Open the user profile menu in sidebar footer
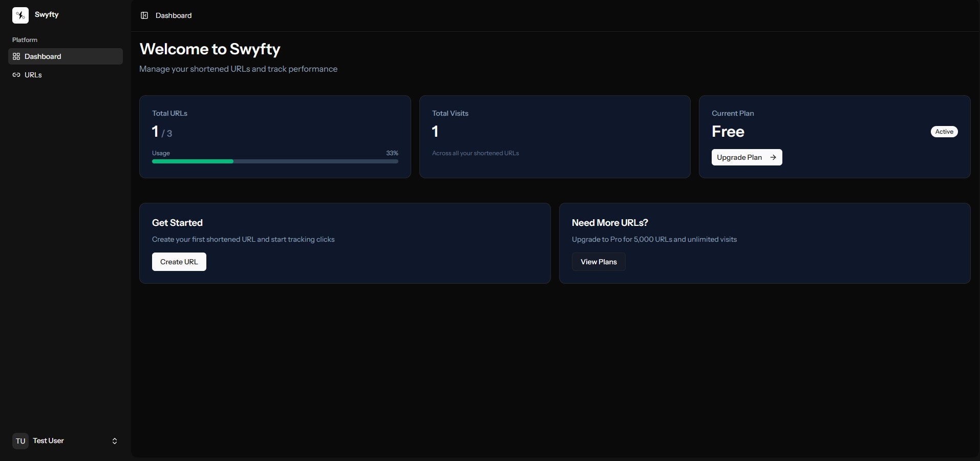 tap(65, 441)
